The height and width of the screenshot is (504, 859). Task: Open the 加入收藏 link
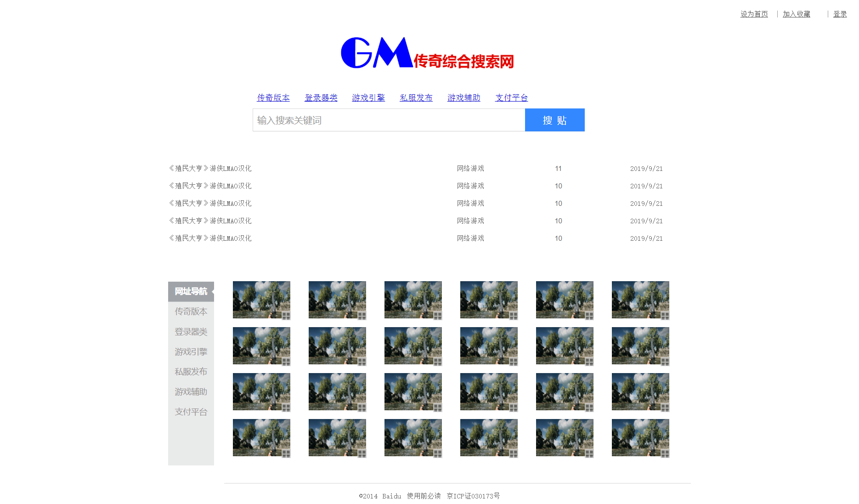pyautogui.click(x=796, y=14)
